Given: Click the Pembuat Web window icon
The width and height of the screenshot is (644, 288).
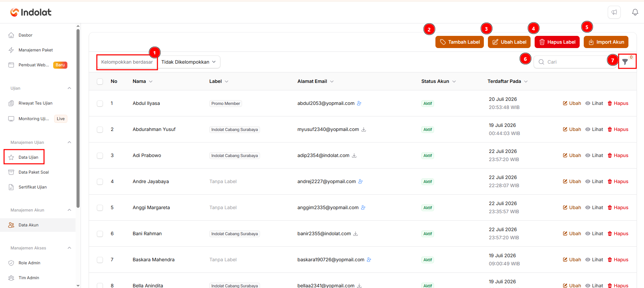Looking at the screenshot, I should point(11,65).
